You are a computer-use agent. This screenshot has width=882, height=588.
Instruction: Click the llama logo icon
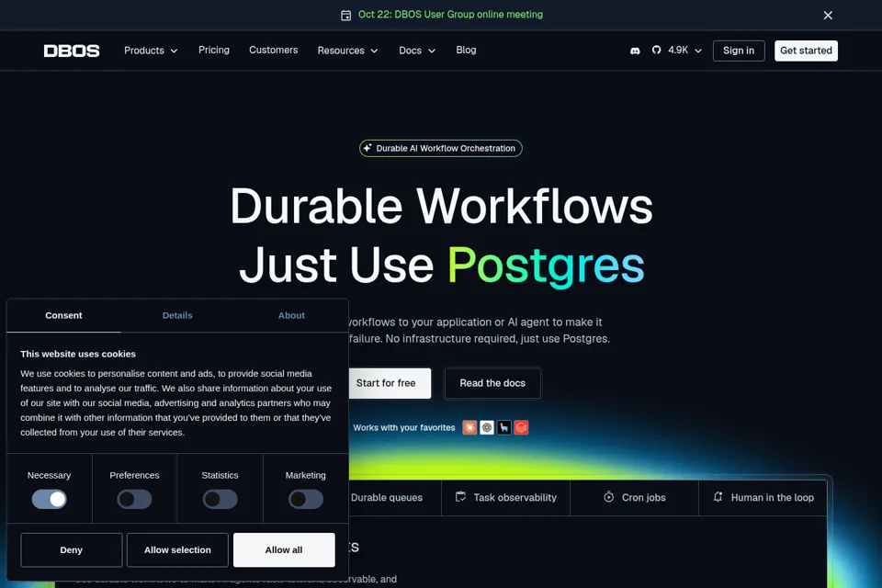point(504,427)
